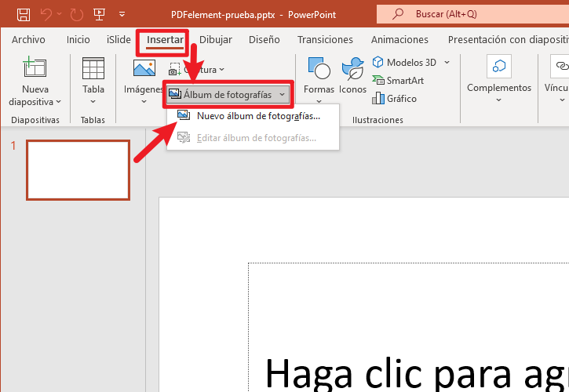569x392 pixels.
Task: Switch to the Inicio tab
Action: 78,39
